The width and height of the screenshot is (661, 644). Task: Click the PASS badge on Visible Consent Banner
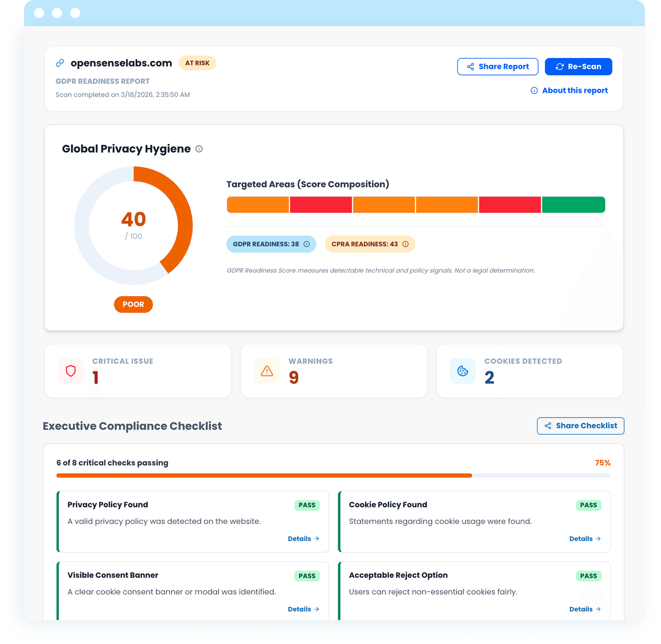pyautogui.click(x=307, y=576)
